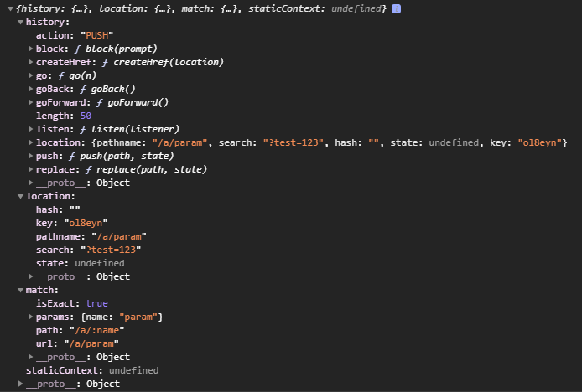Expand __proto__ under history
Image resolution: width=582 pixels, height=392 pixels.
pyautogui.click(x=30, y=183)
